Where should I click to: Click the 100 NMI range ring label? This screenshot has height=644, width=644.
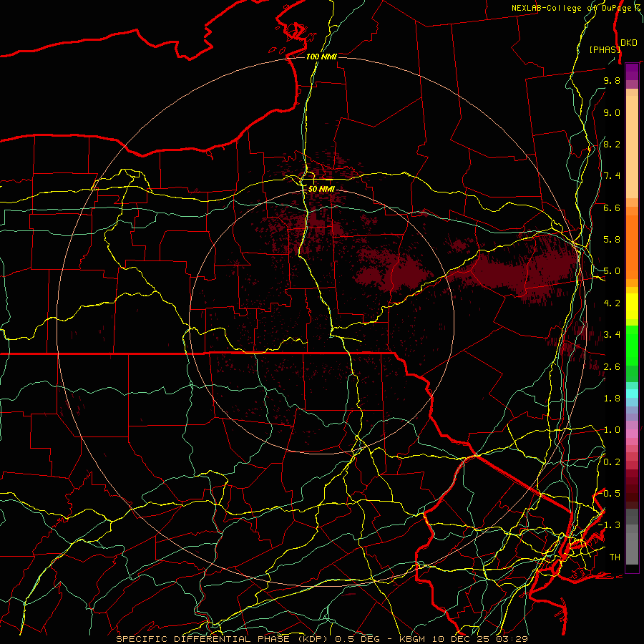321,57
